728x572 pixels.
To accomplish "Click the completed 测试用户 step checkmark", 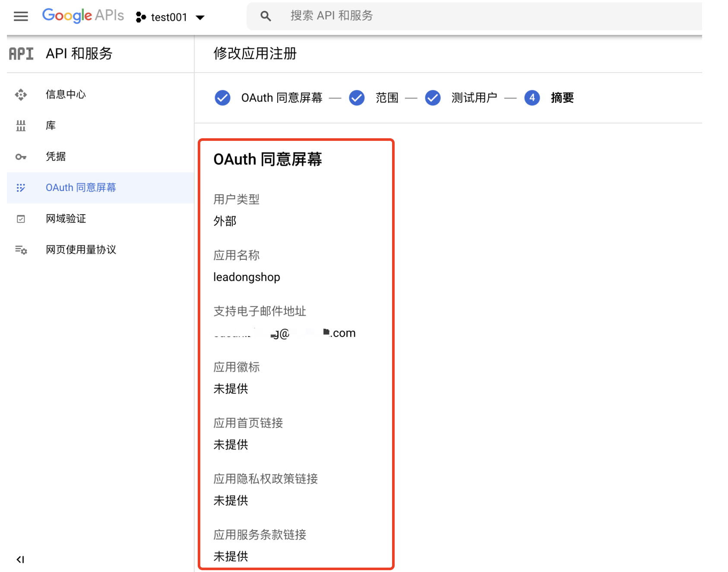I will point(432,98).
